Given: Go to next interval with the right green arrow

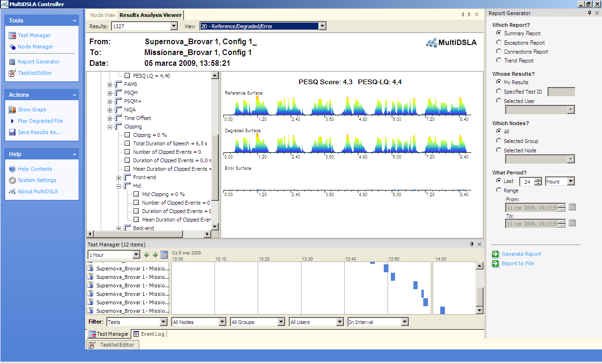Looking at the screenshot, I should (155, 255).
